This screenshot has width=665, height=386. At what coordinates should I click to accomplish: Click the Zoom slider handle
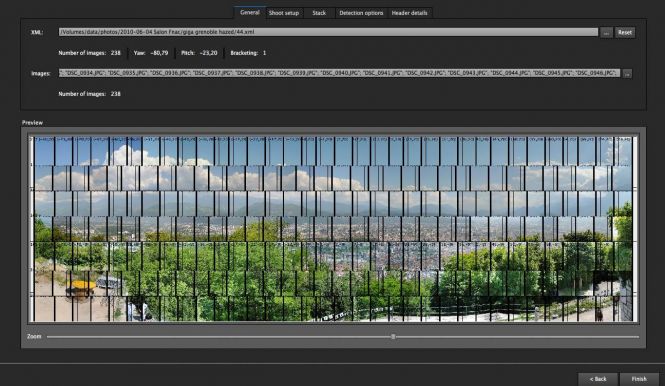click(393, 336)
